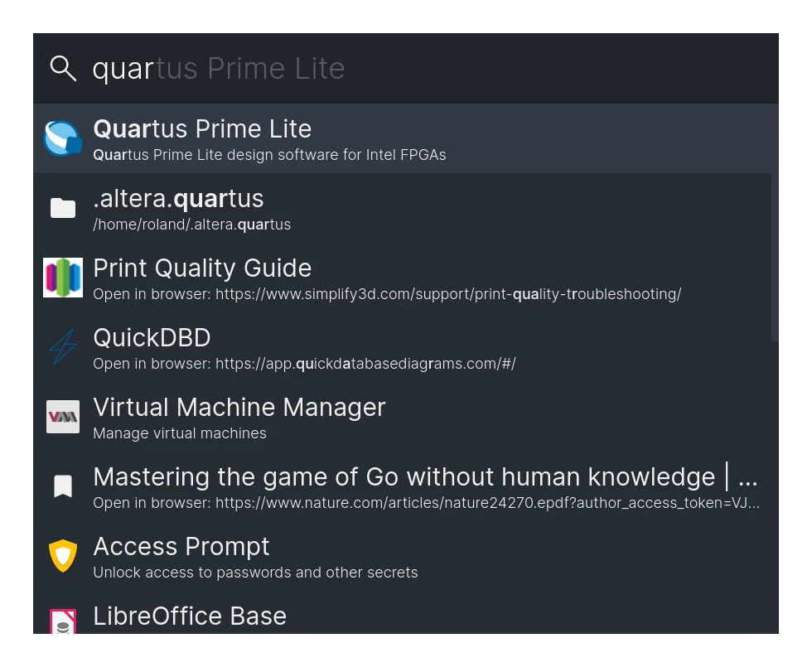Screen dimensions: 812x667
Task: Click the magnifying glass search icon
Action: 63,68
